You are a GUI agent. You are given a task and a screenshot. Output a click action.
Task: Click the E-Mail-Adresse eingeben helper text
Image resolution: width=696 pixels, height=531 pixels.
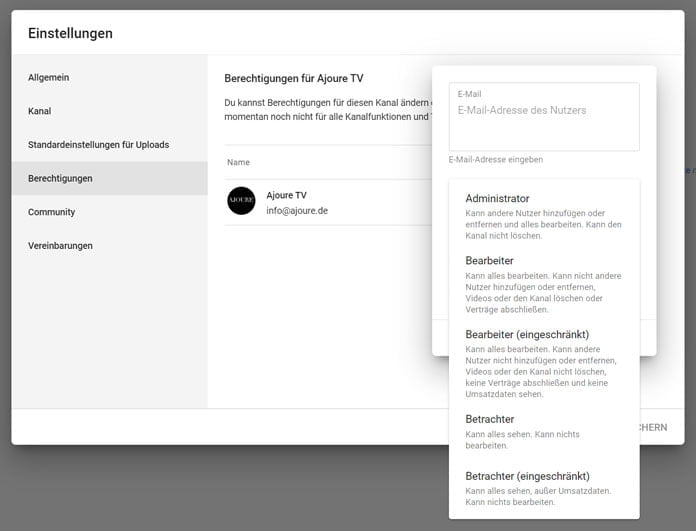(495, 159)
